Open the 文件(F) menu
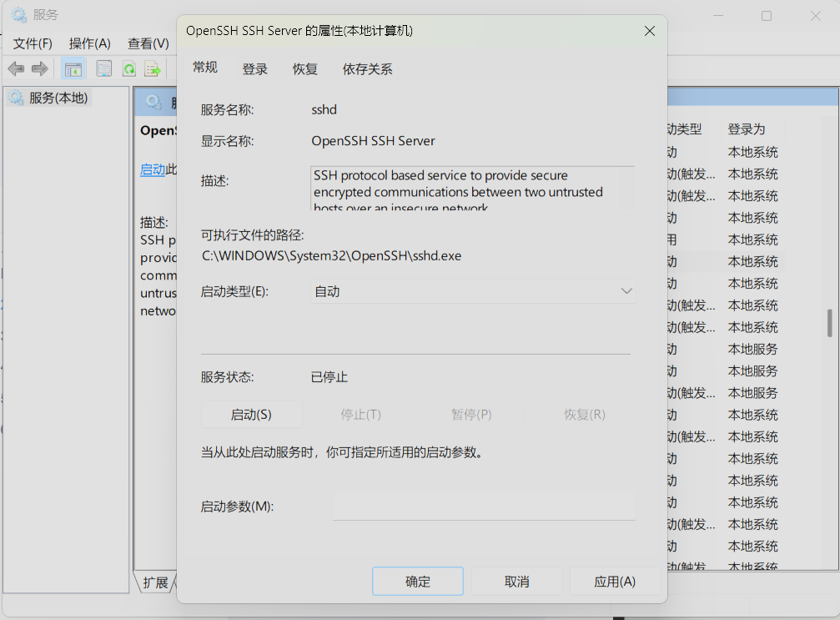 click(x=33, y=43)
